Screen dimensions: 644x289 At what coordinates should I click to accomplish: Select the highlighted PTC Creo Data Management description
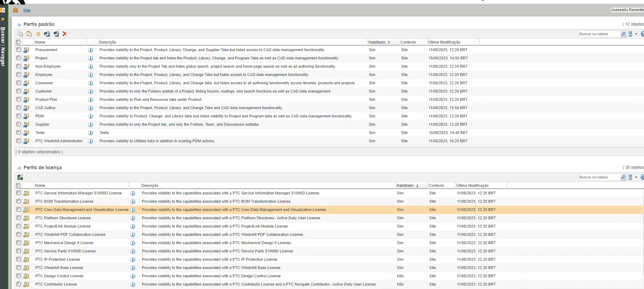coord(234,210)
